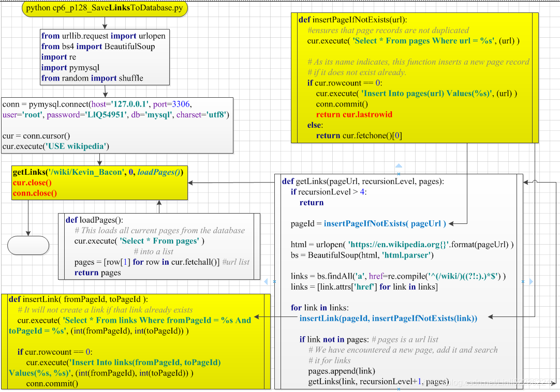The image size is (560, 392).
Task: Click the red 'return cur.lastrowid' line
Action: [x=354, y=115]
